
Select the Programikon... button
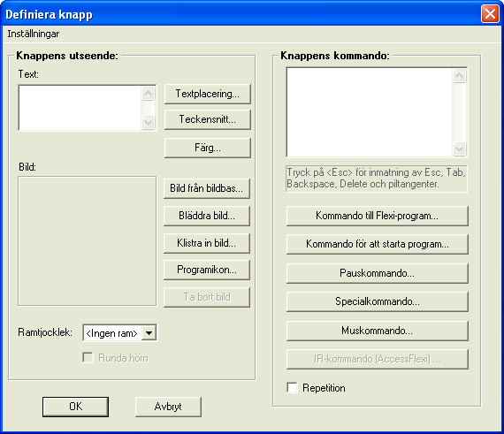pos(207,270)
